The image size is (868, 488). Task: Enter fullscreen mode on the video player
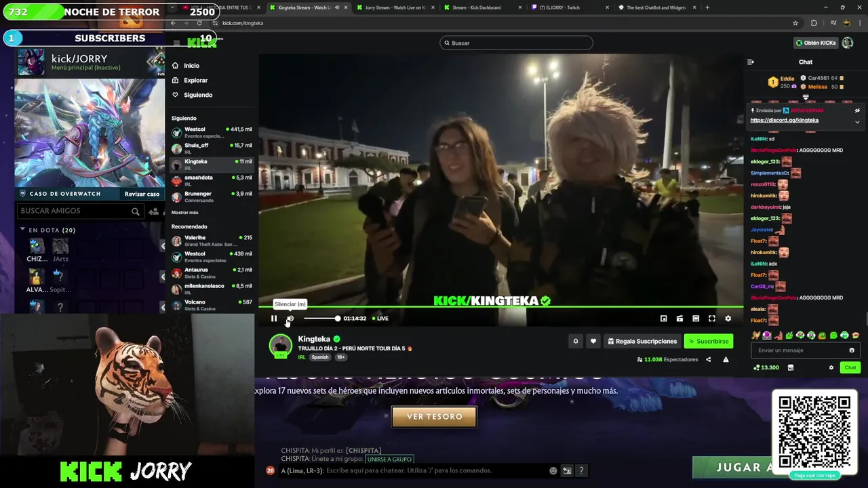tap(712, 319)
